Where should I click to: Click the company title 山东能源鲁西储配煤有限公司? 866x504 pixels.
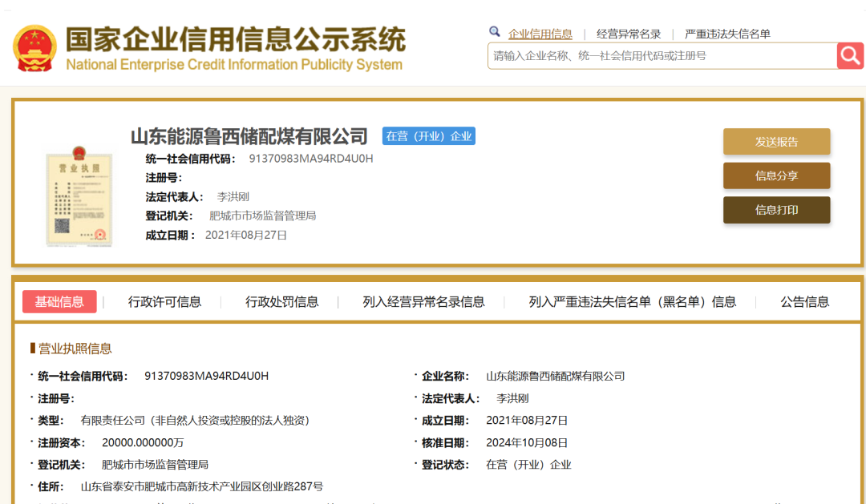coord(249,135)
